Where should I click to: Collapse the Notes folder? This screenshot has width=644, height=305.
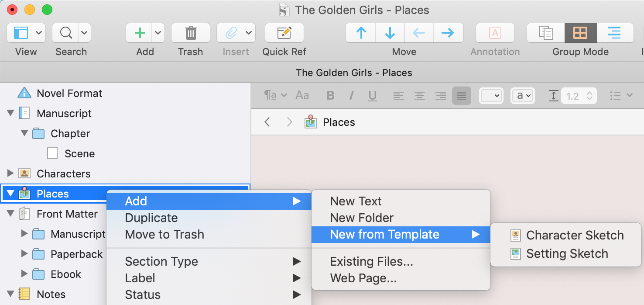(x=10, y=294)
